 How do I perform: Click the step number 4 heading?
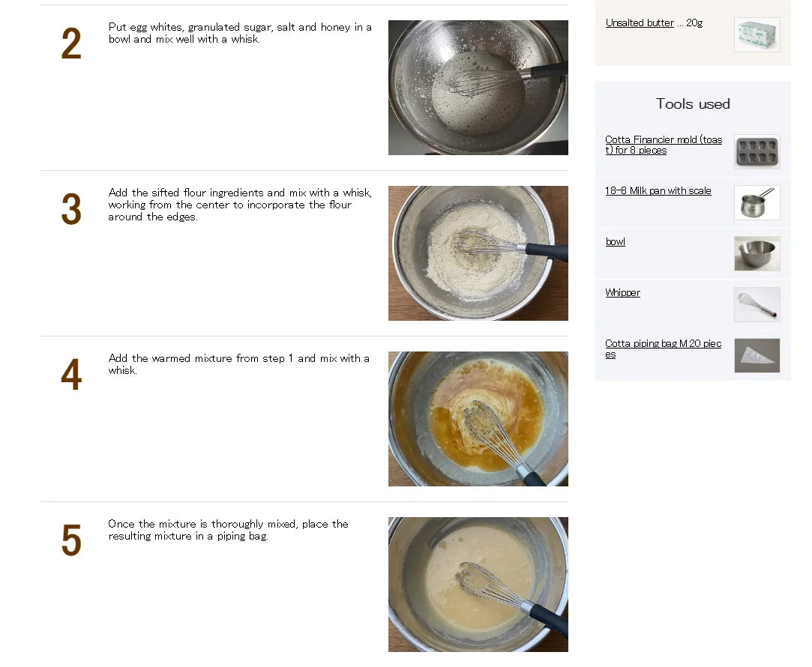(x=71, y=374)
